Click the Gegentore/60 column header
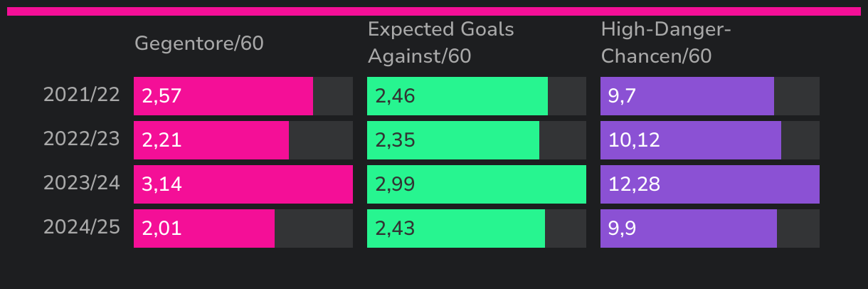 (x=199, y=43)
